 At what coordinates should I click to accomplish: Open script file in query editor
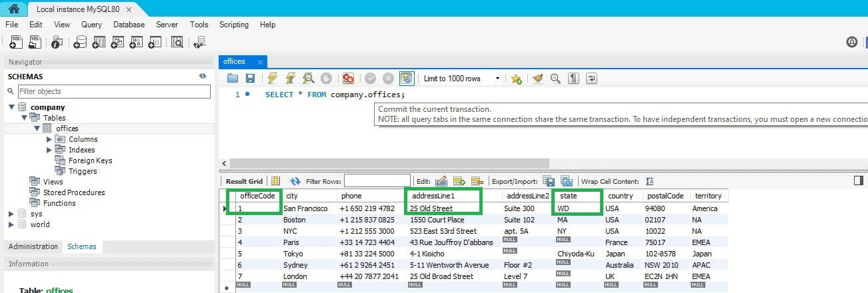coord(233,79)
